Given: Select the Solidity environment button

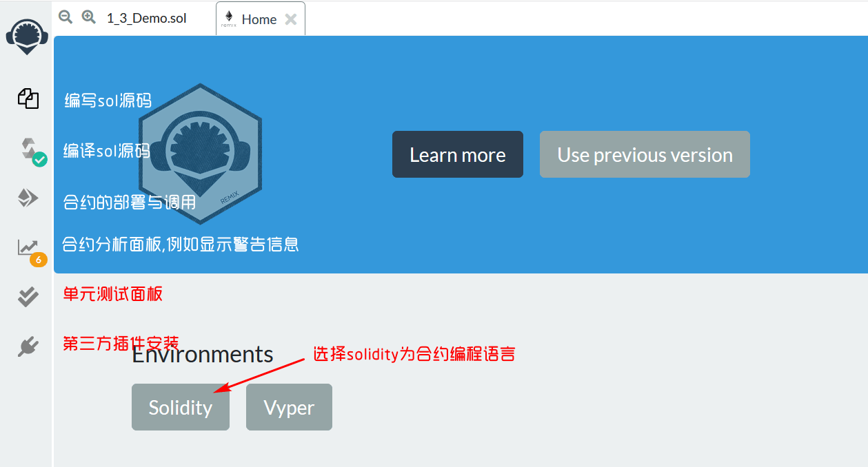Looking at the screenshot, I should [181, 407].
